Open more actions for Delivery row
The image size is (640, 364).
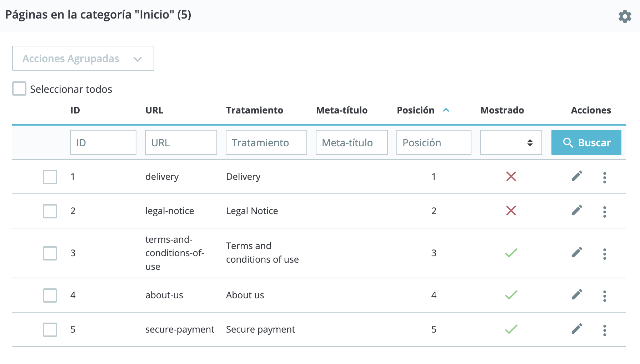pos(604,177)
